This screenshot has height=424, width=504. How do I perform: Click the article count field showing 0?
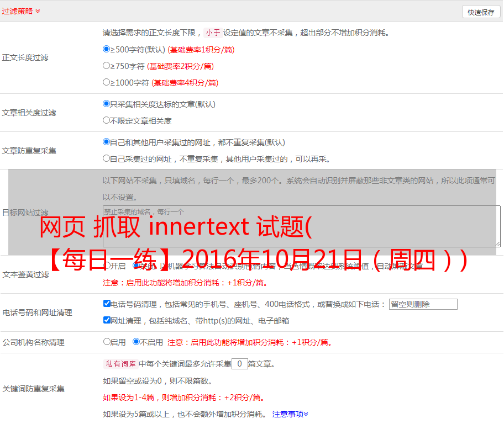[x=239, y=364]
